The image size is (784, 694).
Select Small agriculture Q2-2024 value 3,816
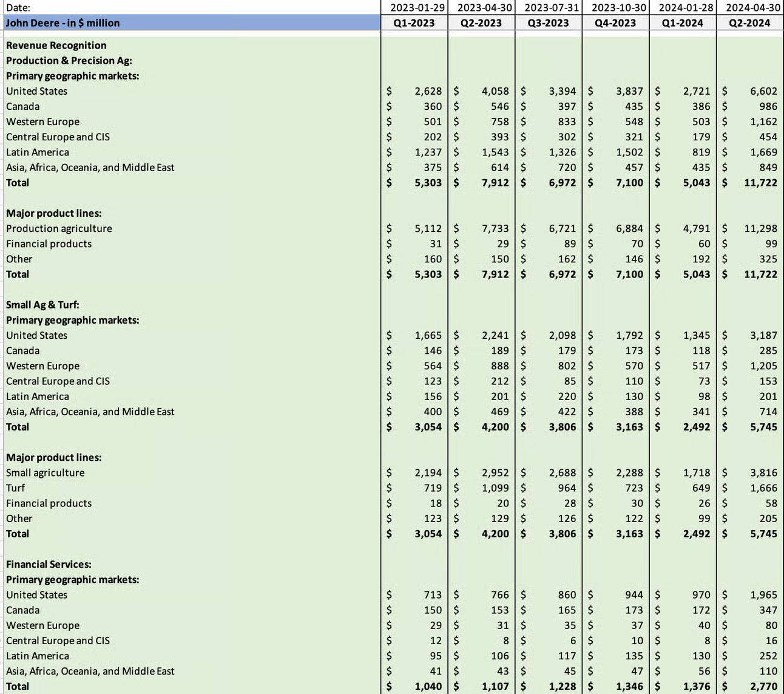tap(763, 472)
